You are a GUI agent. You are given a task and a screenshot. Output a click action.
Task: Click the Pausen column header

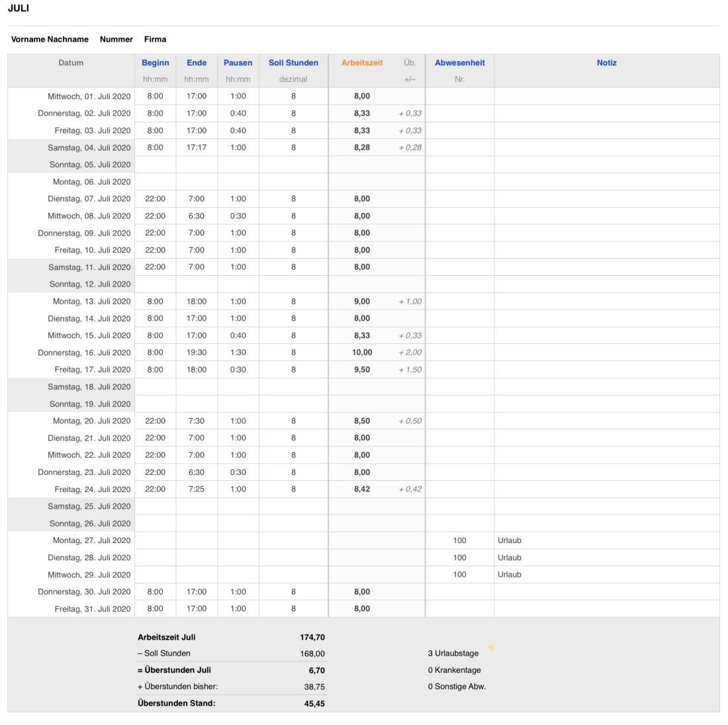[x=238, y=63]
